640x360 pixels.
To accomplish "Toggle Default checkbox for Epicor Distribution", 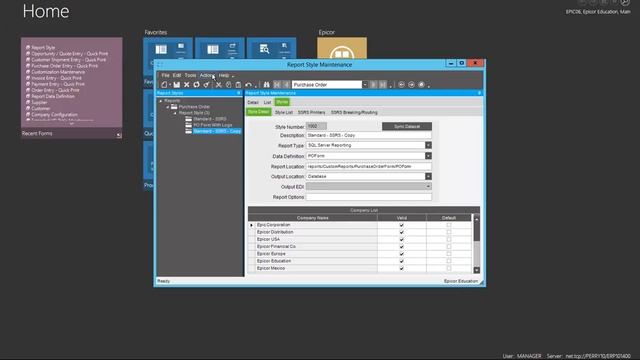I will click(449, 232).
